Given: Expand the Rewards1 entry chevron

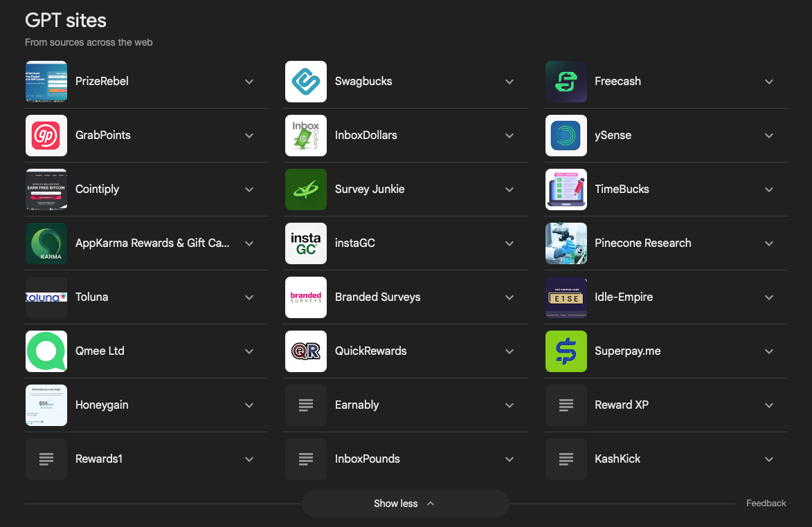Looking at the screenshot, I should coord(249,459).
